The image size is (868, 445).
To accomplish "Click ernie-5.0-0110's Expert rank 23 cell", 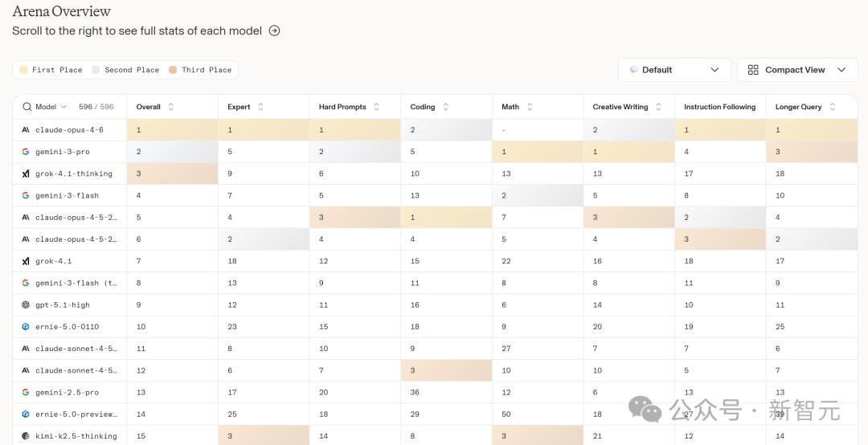I will 264,327.
